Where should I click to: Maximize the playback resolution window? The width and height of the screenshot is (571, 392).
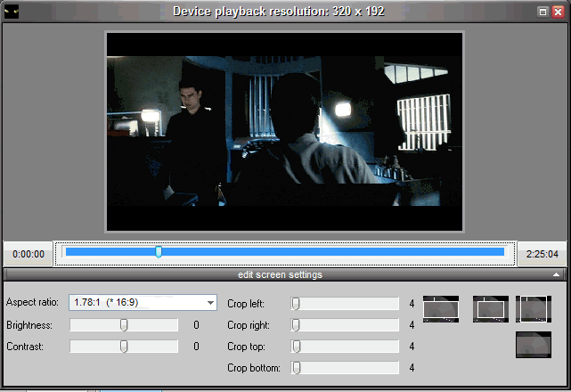click(542, 12)
